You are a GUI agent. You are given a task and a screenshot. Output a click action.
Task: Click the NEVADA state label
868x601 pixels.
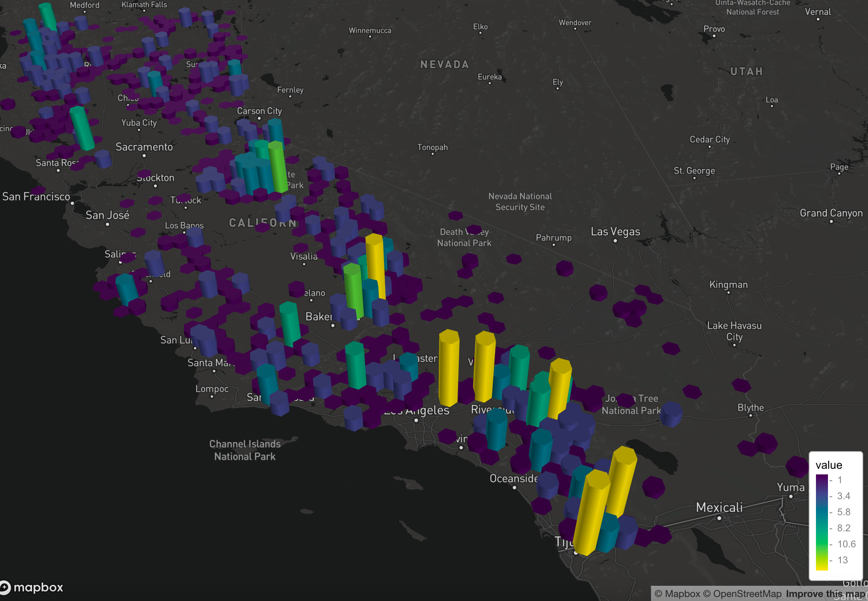tap(444, 65)
